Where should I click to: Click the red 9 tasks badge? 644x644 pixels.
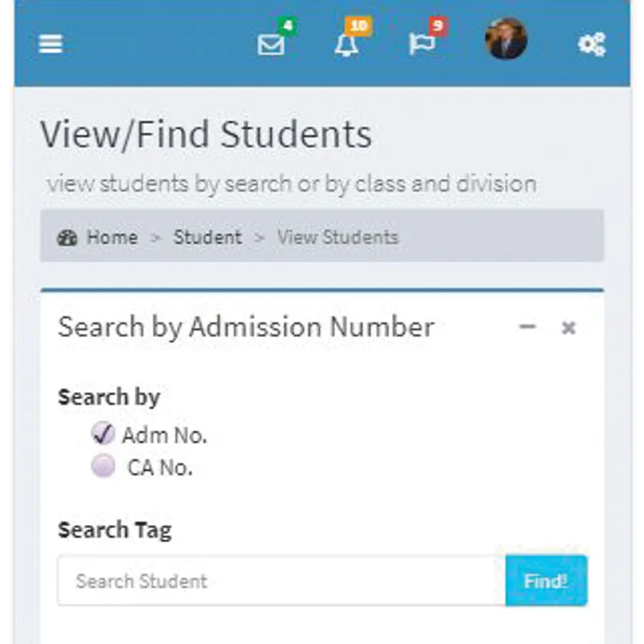click(438, 26)
